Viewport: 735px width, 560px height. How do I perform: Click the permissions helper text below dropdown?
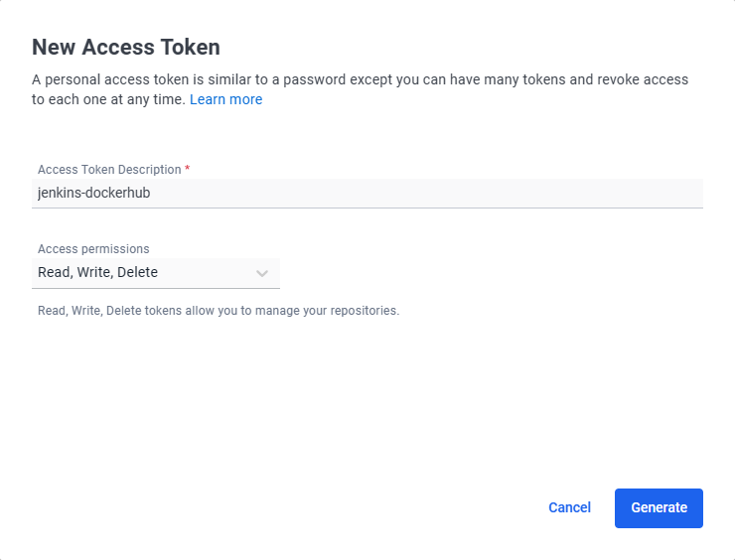click(x=219, y=311)
